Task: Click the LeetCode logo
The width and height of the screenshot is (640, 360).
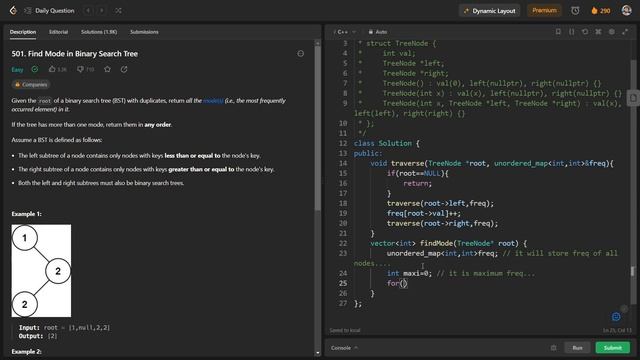Action: [x=13, y=11]
